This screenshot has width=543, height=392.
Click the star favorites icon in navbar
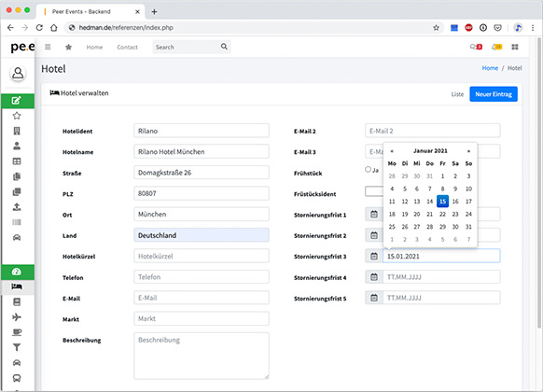pos(68,47)
